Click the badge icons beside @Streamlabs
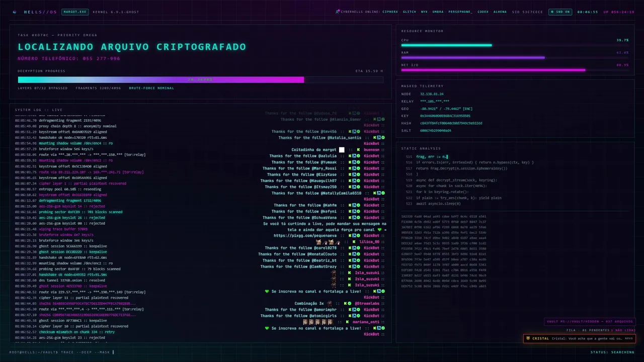The image size is (644, 362). click(x=348, y=304)
